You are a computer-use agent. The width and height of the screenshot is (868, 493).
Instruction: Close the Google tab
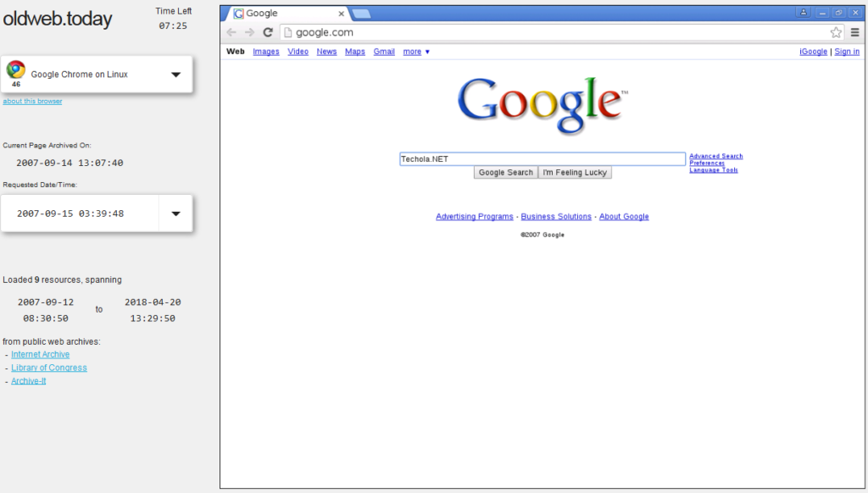tap(341, 14)
